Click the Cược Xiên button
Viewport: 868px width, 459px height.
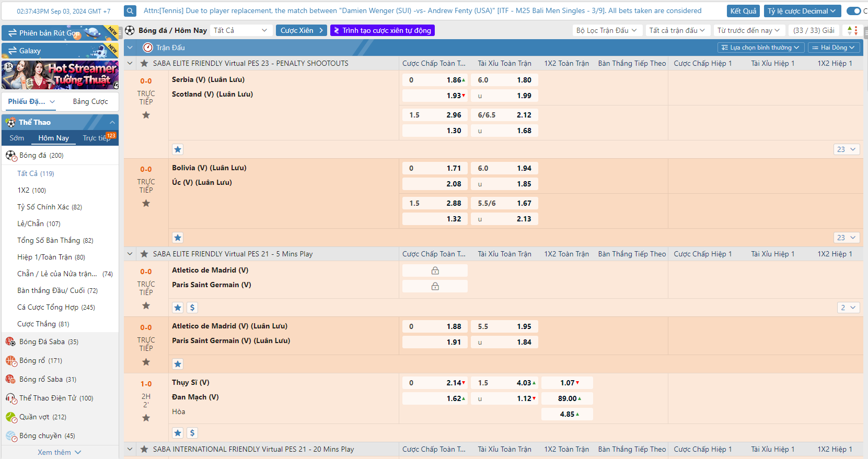(302, 30)
